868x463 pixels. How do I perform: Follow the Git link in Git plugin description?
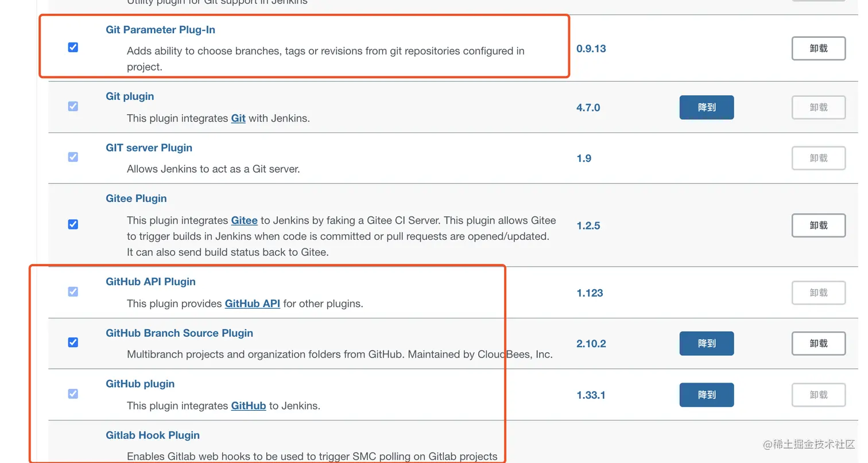coord(238,118)
